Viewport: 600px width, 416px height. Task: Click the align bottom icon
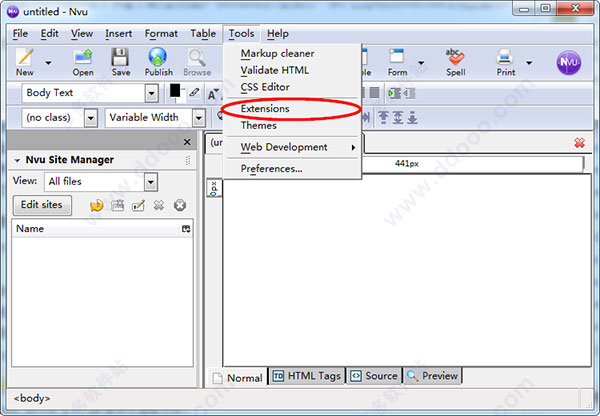pyautogui.click(x=412, y=117)
